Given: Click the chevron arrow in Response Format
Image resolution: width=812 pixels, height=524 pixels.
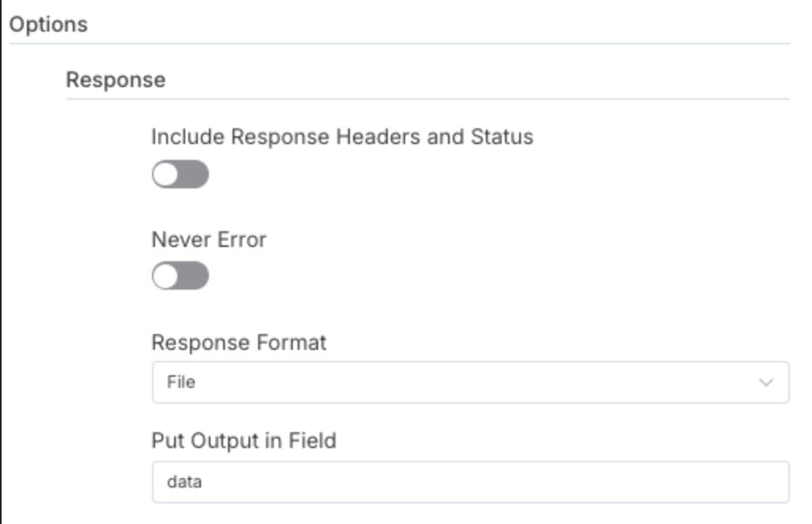Looking at the screenshot, I should coord(765,382).
